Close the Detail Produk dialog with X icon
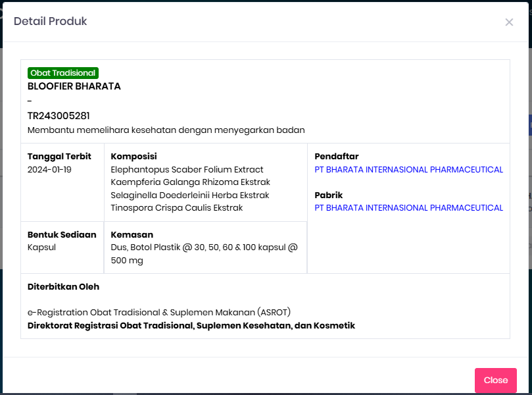Screen dimensions: 532x395 [509, 22]
